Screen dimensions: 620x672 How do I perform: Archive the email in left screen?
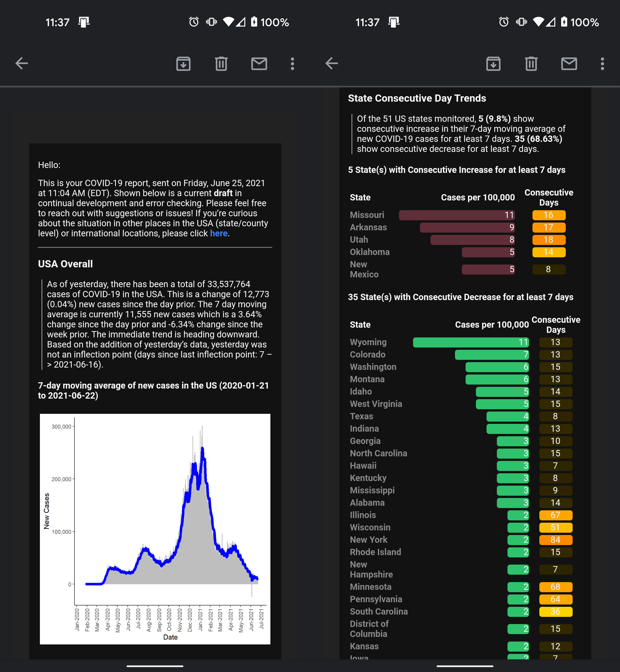tap(183, 63)
